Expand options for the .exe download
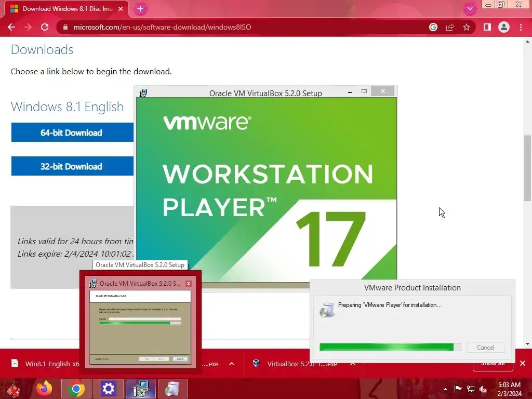The image size is (532, 399). click(x=232, y=364)
